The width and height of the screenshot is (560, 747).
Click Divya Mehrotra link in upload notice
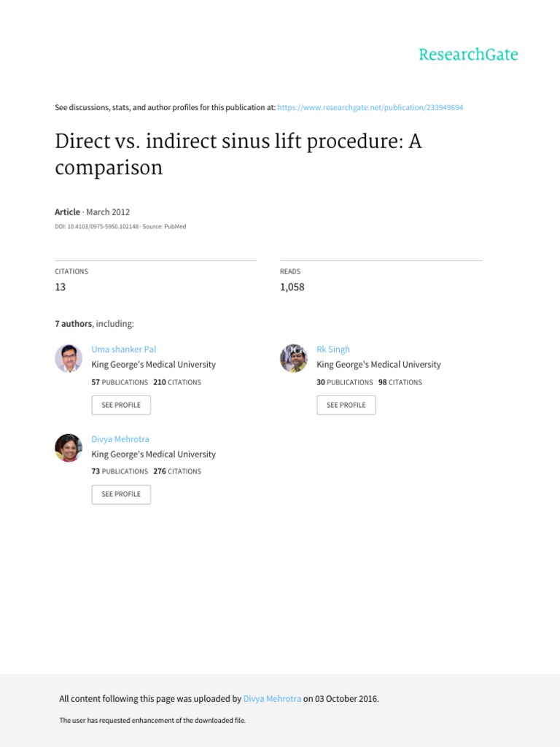pyautogui.click(x=272, y=699)
